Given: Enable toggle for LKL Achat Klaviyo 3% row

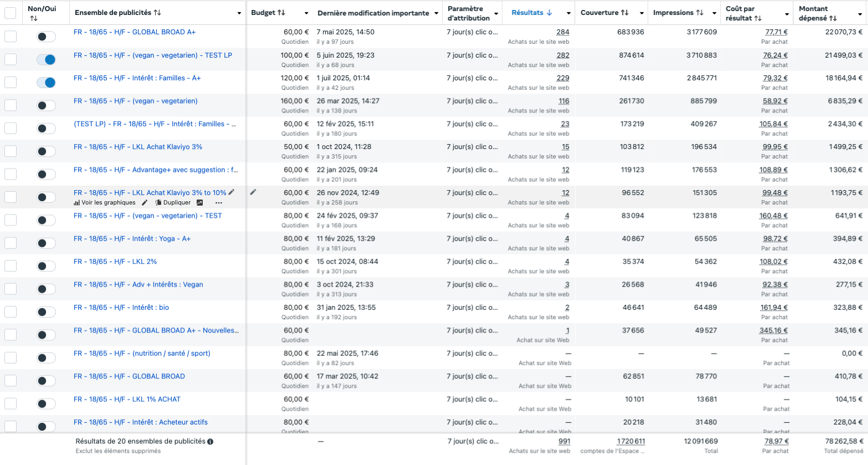Looking at the screenshot, I should click(47, 151).
